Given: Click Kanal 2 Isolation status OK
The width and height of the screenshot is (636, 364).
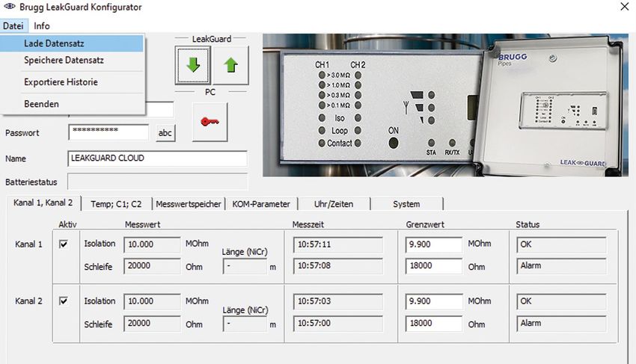Looking at the screenshot, I should click(561, 301).
